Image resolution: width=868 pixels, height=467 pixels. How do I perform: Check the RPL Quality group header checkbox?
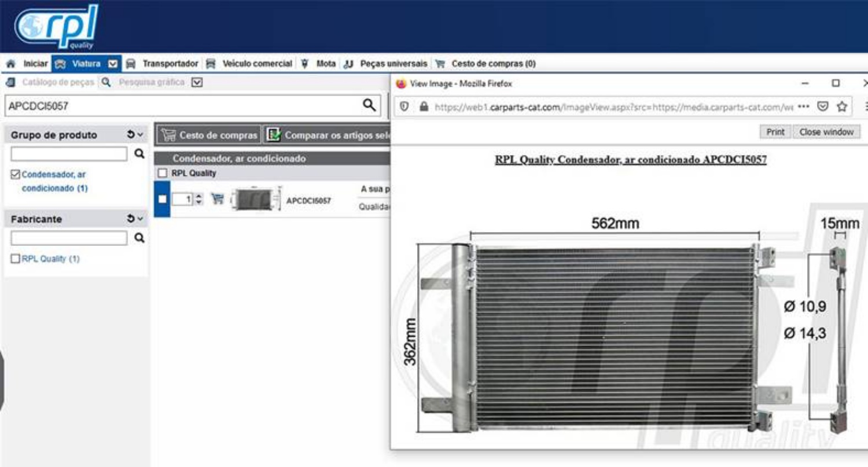[162, 173]
